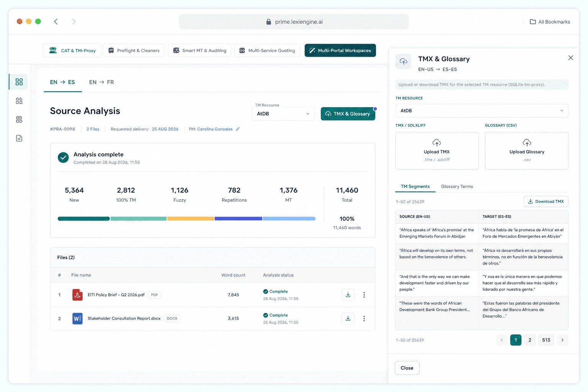
Task: Select the TM Segments tab
Action: click(415, 186)
